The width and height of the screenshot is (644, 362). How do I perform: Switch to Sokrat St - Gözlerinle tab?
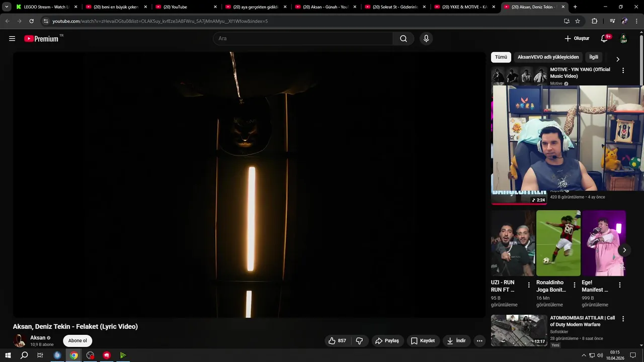395,7
